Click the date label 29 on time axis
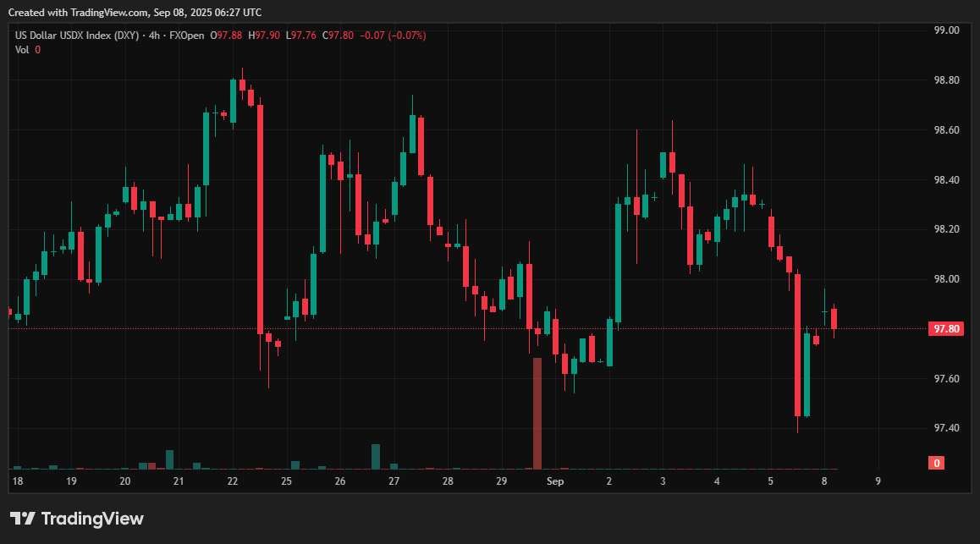The image size is (980, 544). click(501, 481)
